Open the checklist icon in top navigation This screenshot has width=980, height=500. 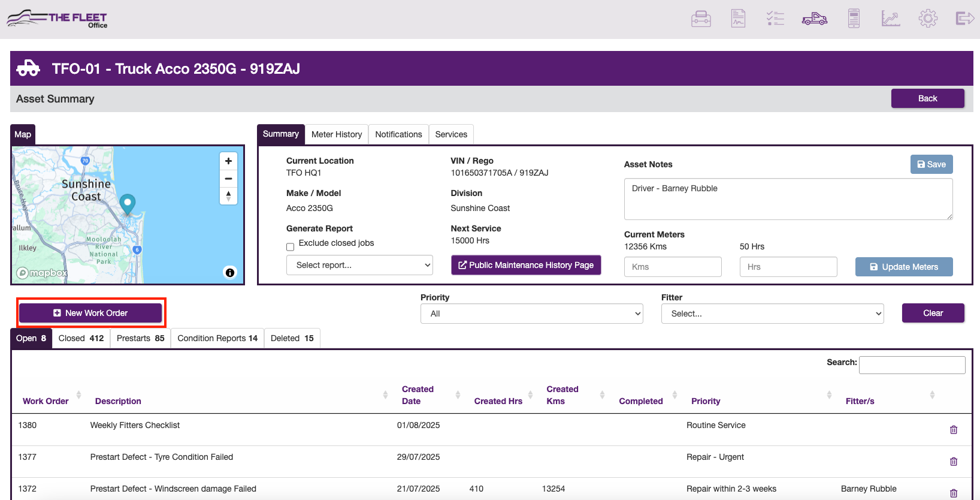pos(775,19)
